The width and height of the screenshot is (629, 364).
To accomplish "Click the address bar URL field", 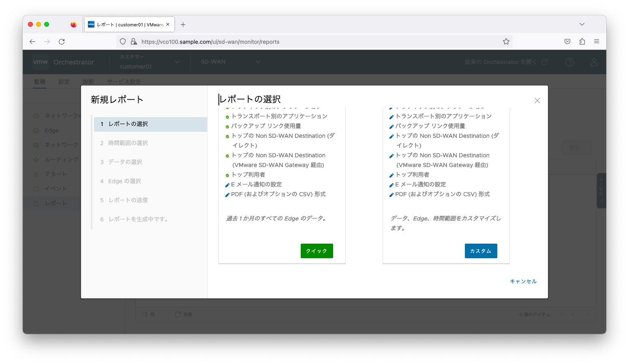I will coord(314,41).
